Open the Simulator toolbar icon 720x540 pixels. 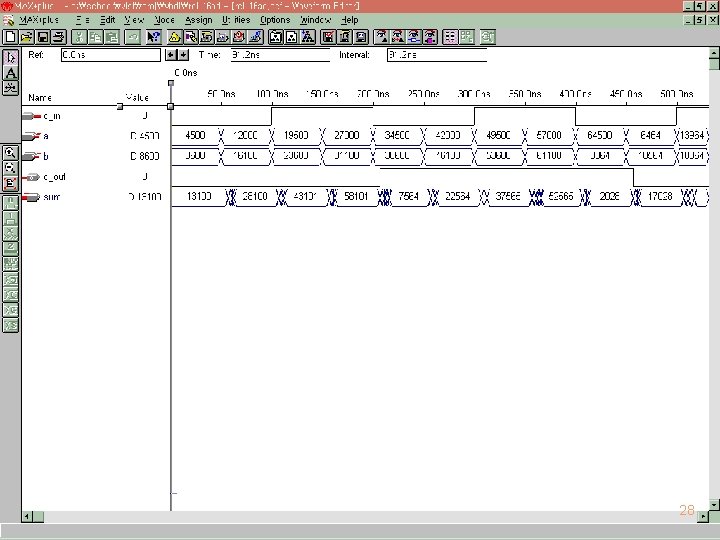click(x=223, y=37)
